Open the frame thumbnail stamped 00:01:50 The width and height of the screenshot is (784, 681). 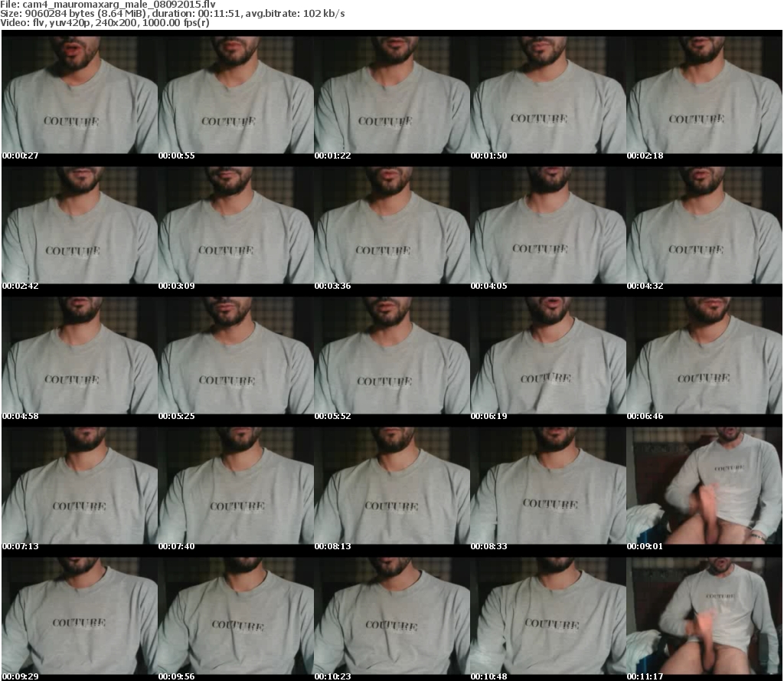[x=548, y=95]
